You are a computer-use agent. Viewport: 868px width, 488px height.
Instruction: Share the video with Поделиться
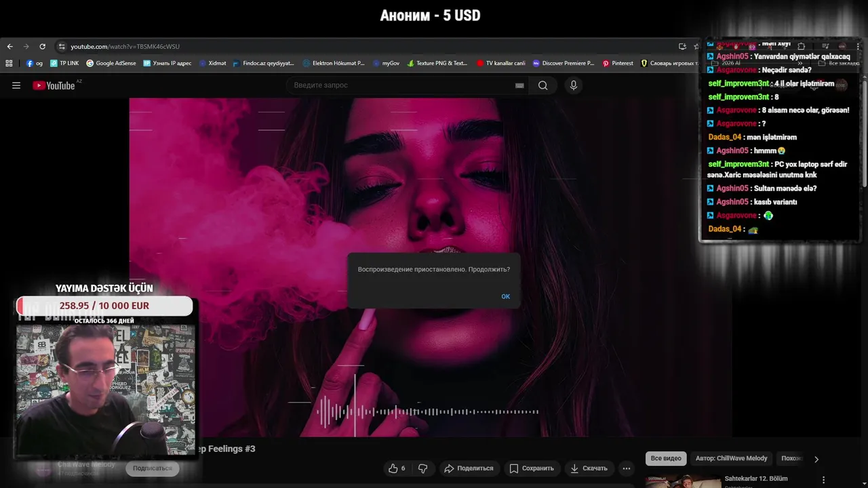pyautogui.click(x=469, y=468)
